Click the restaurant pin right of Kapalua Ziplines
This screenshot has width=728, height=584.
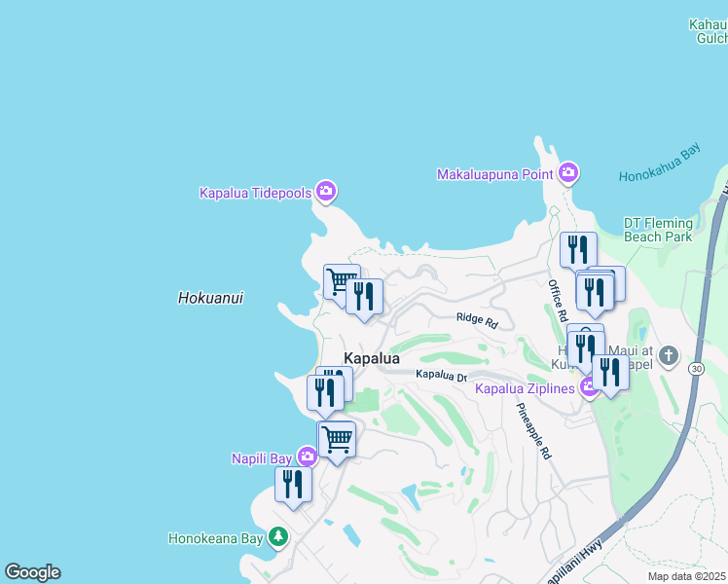[x=611, y=373]
